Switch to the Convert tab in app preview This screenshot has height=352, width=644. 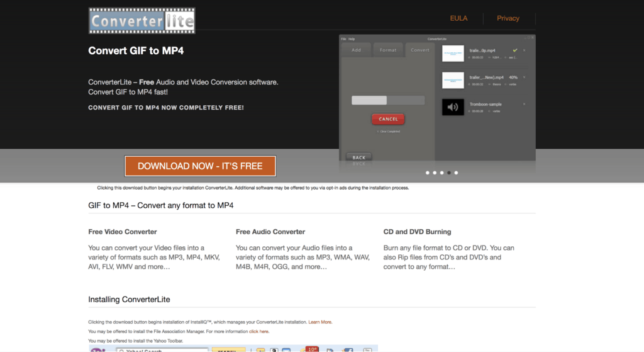tap(419, 50)
